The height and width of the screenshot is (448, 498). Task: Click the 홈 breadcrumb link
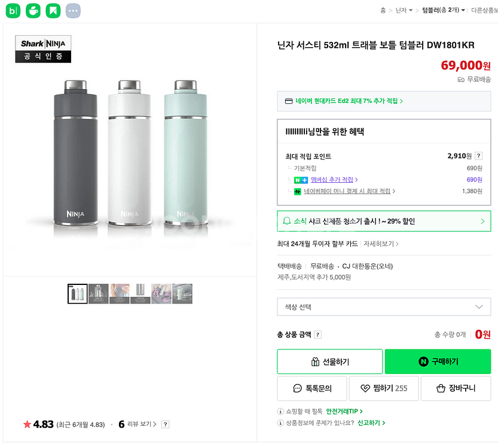pyautogui.click(x=383, y=10)
